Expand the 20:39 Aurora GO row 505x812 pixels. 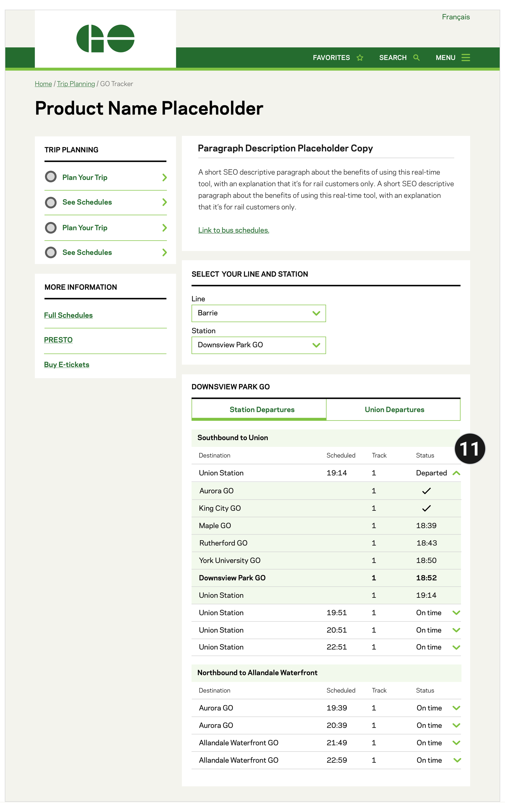[456, 725]
